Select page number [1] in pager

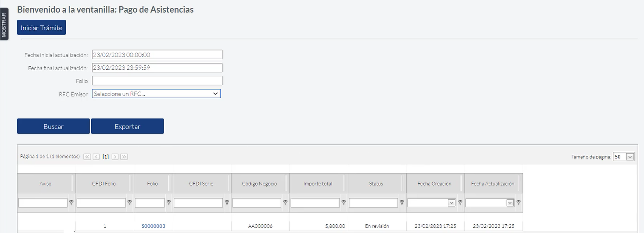tap(106, 157)
